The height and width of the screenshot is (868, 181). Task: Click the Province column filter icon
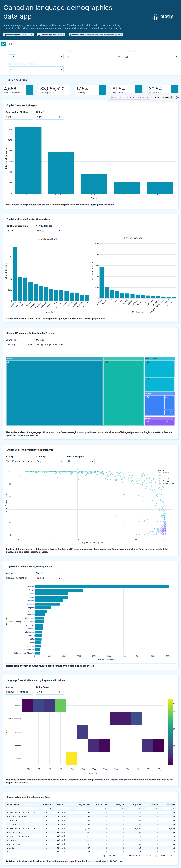[x=51, y=808]
